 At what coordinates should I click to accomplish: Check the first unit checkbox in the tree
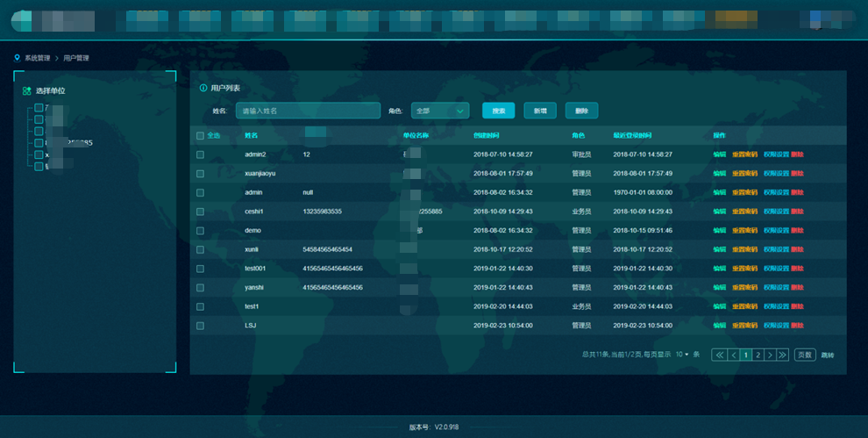pos(39,108)
